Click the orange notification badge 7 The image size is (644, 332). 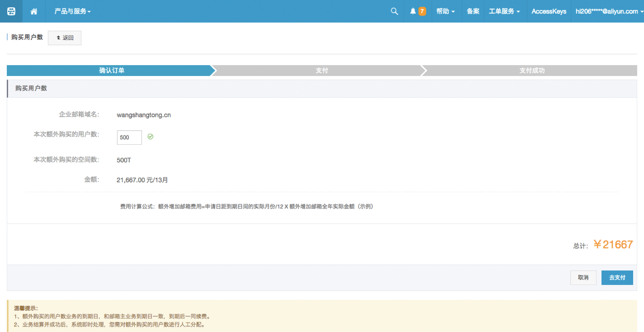(x=422, y=11)
